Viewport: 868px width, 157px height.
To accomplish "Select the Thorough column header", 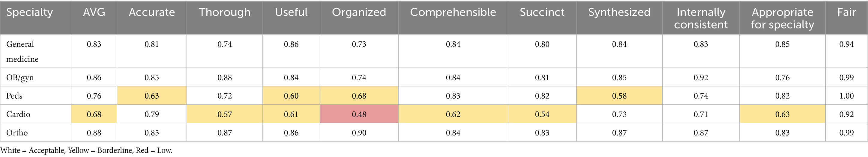I will [x=224, y=13].
